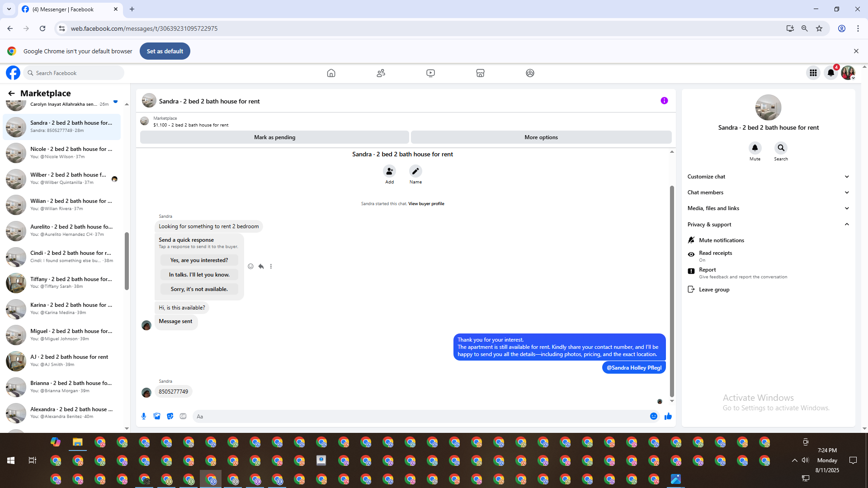The height and width of the screenshot is (488, 868).
Task: Click the voice clip microphone icon
Action: (x=144, y=416)
